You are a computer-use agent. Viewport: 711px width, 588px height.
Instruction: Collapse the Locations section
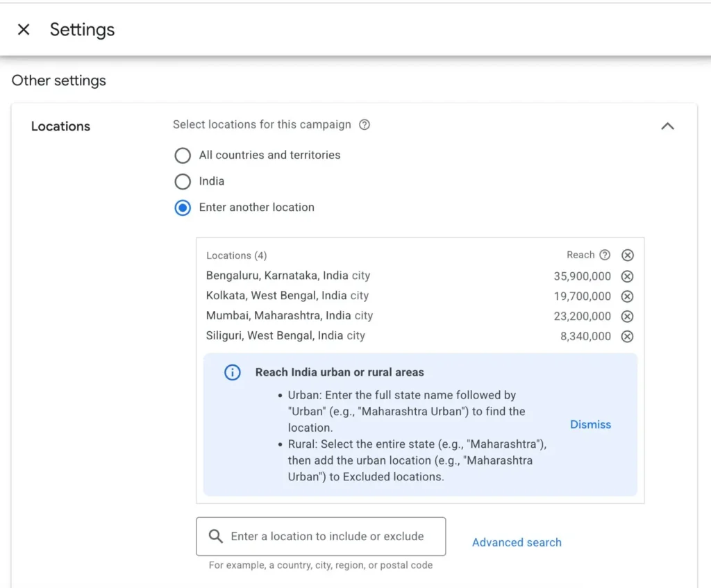[x=668, y=126]
